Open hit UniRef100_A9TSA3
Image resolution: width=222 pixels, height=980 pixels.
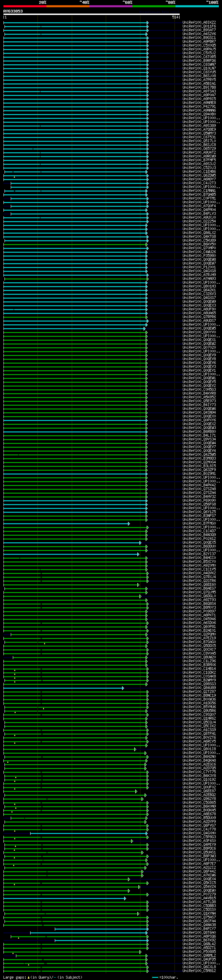coord(199,91)
